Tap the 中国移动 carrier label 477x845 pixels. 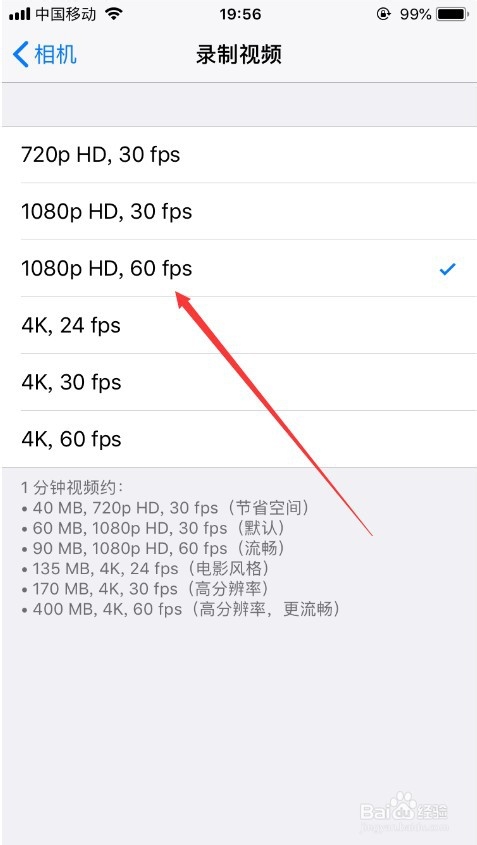click(x=66, y=15)
